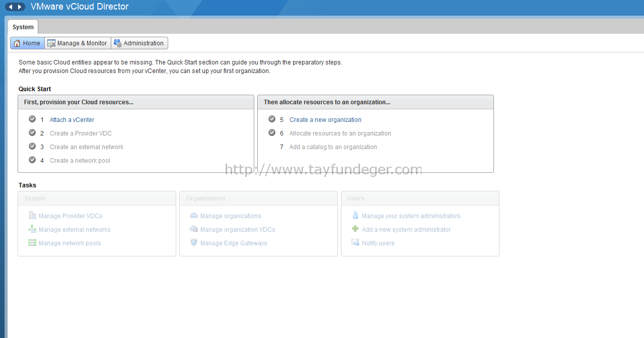Open Manage organization VDCs task

coord(238,230)
